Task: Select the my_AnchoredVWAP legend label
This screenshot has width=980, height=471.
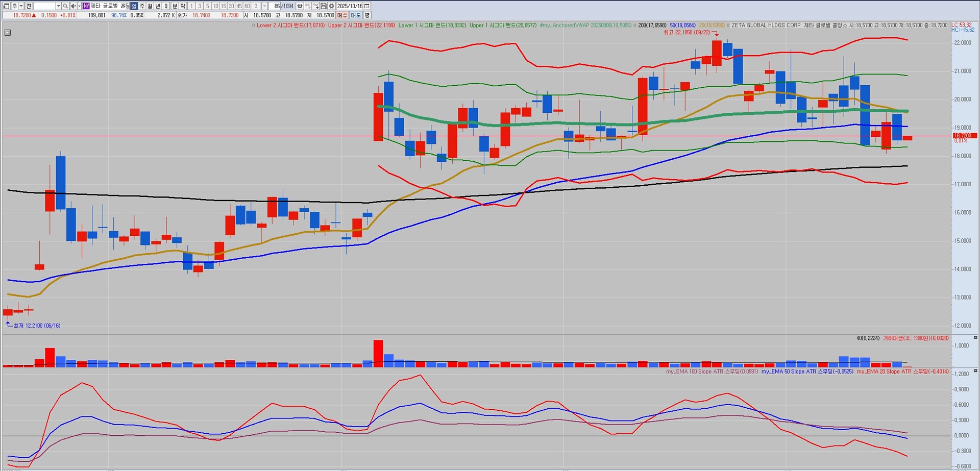Action: tap(585, 25)
